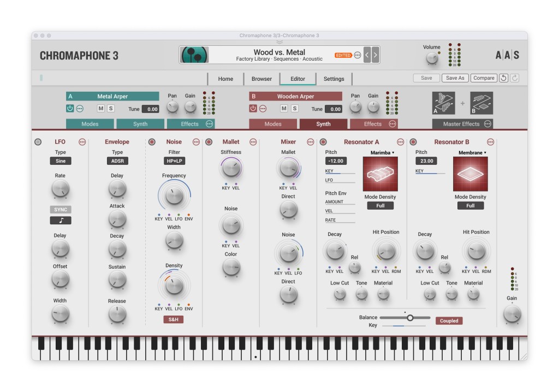Click the Resonator A Pitch value field
This screenshot has height=392, width=559.
336,161
